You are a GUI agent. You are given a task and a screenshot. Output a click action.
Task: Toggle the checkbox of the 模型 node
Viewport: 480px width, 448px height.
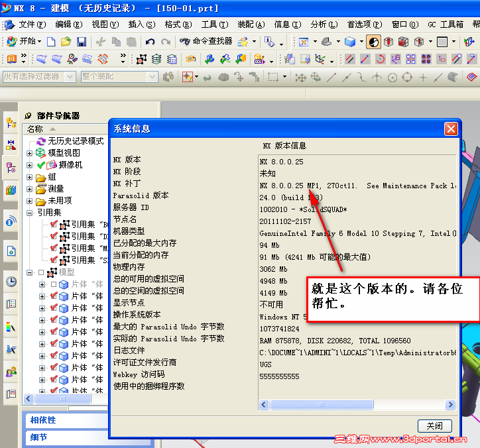click(41, 272)
